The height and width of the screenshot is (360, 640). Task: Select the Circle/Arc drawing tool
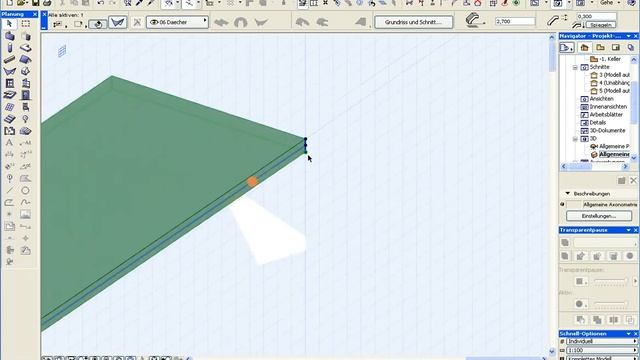[x=26, y=190]
